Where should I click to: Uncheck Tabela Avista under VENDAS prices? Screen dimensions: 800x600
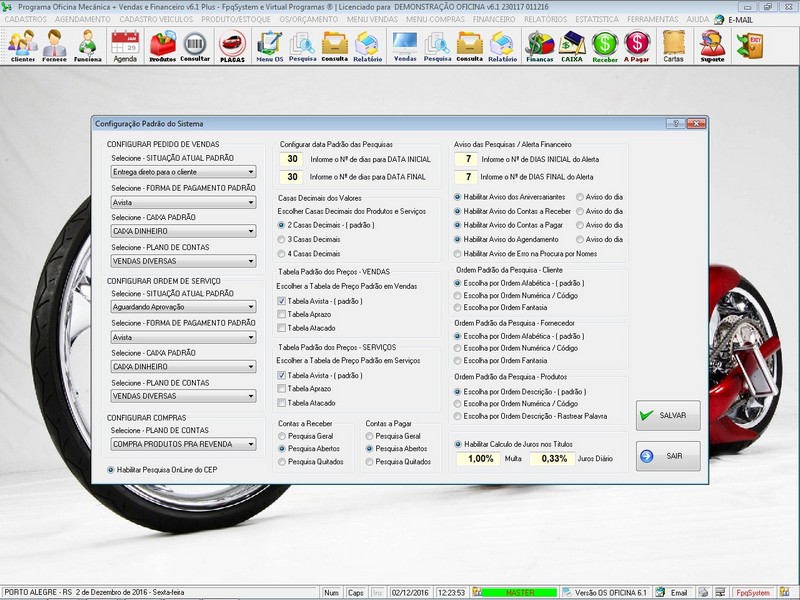(282, 301)
